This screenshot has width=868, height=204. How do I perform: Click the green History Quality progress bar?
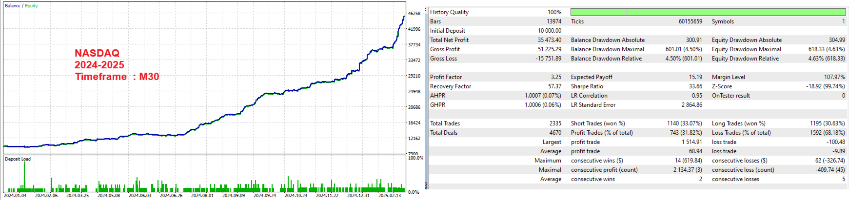coord(708,12)
